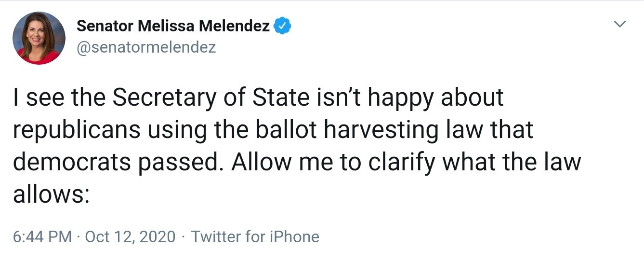The width and height of the screenshot is (644, 263).
Task: Open the Twitter for iPhone source link
Action: coord(255,237)
